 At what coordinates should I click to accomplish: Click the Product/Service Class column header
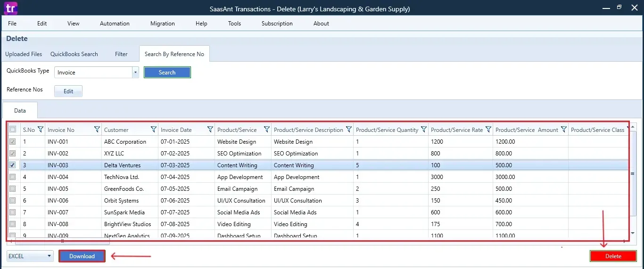click(x=597, y=130)
